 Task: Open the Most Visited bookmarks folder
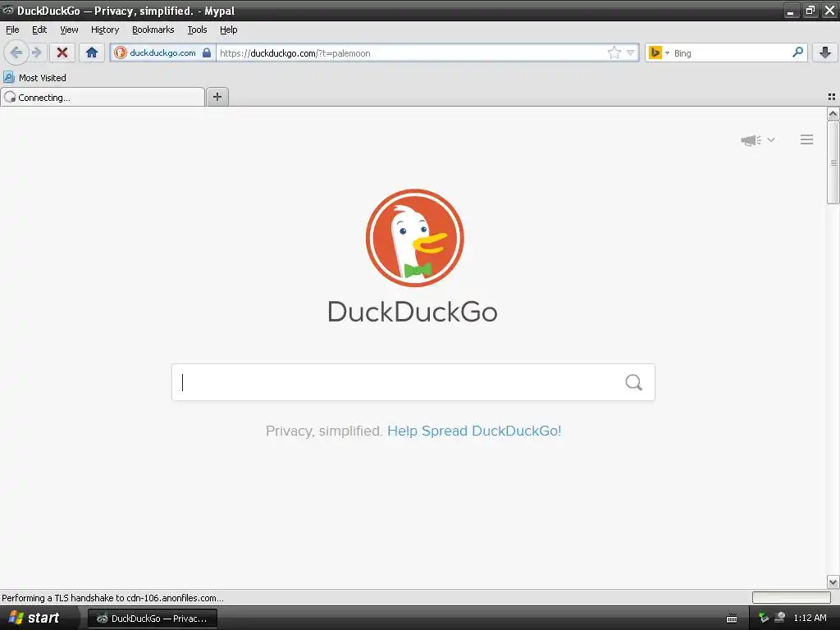tap(34, 78)
